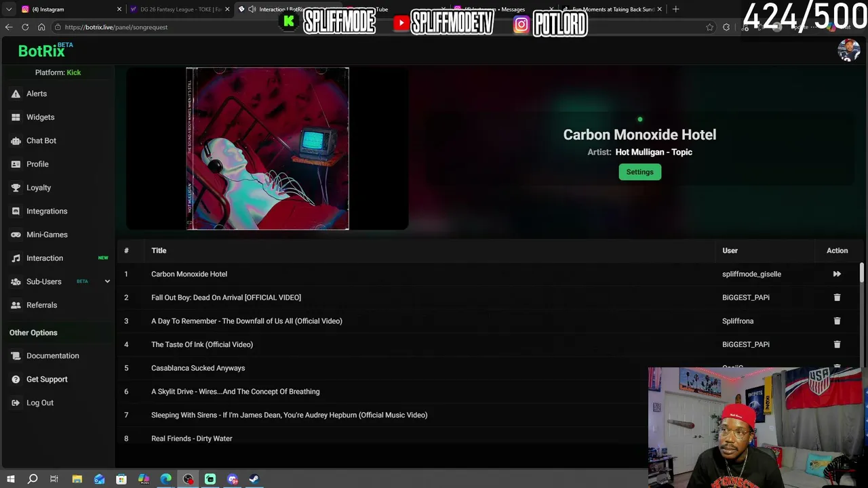868x488 pixels.
Task: Skip the Carbon Monoxide Hotel track
Action: (x=837, y=274)
